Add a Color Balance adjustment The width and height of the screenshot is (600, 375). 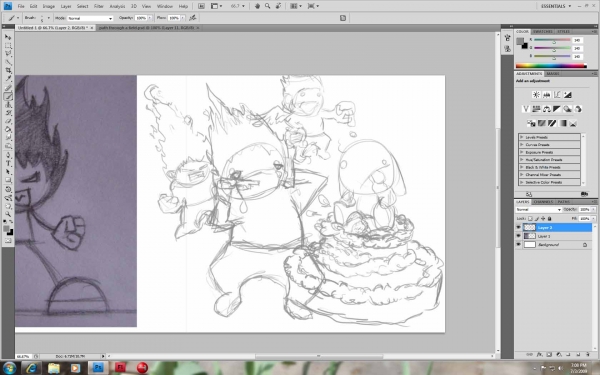click(x=547, y=109)
